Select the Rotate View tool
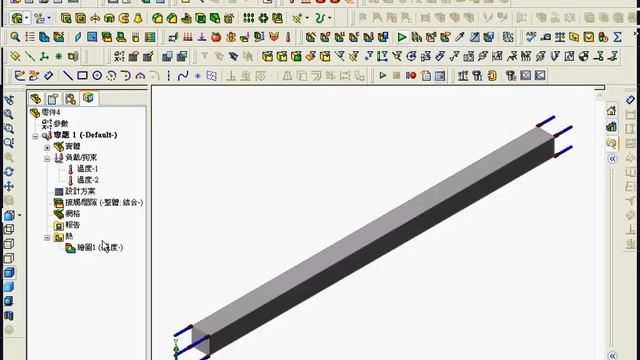Screen dimensions: 640x360 (x=9, y=172)
